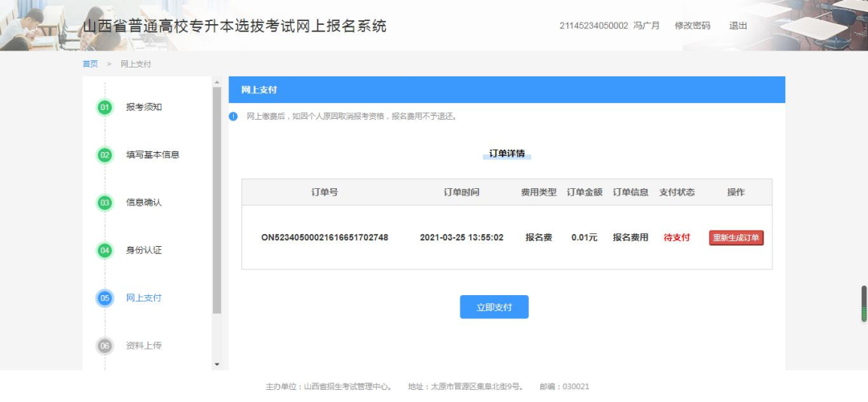Click the step 05 blue circle icon
The height and width of the screenshot is (402, 868).
click(x=104, y=298)
